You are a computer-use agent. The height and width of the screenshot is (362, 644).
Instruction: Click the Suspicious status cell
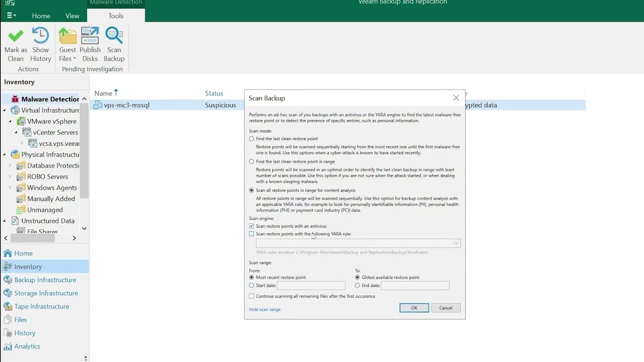220,105
